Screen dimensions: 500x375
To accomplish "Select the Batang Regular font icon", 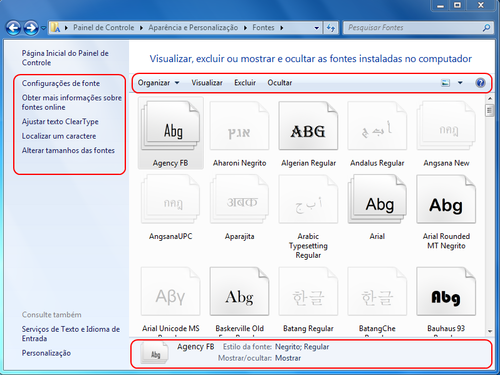I will point(308,291).
